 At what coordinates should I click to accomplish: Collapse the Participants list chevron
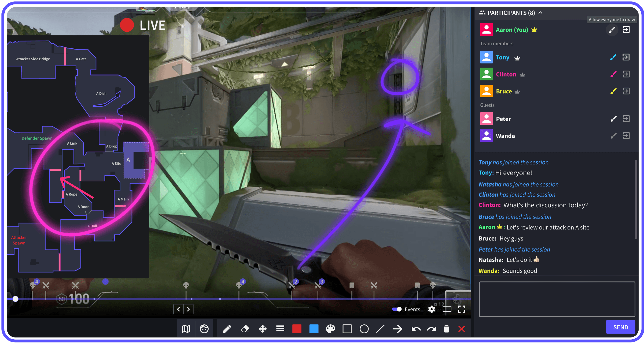pos(540,12)
